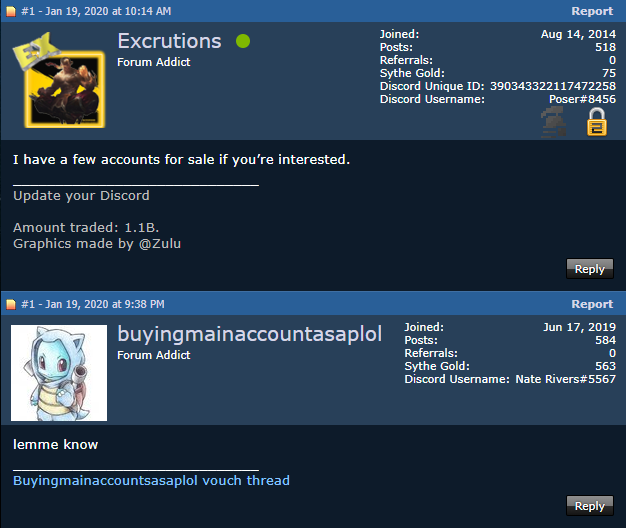Click the @Zulu mention in the signature
Image resolution: width=626 pixels, height=528 pixels.
(x=160, y=243)
